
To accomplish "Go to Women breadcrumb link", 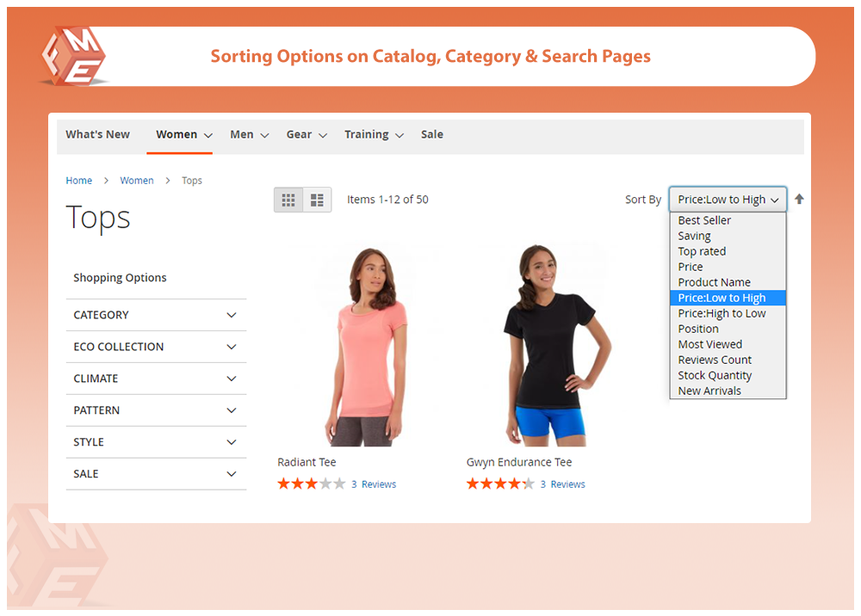I will (137, 181).
